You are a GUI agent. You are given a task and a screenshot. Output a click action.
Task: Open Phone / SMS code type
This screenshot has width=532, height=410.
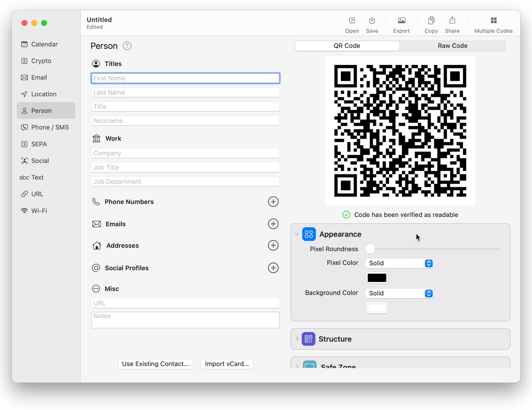(46, 127)
